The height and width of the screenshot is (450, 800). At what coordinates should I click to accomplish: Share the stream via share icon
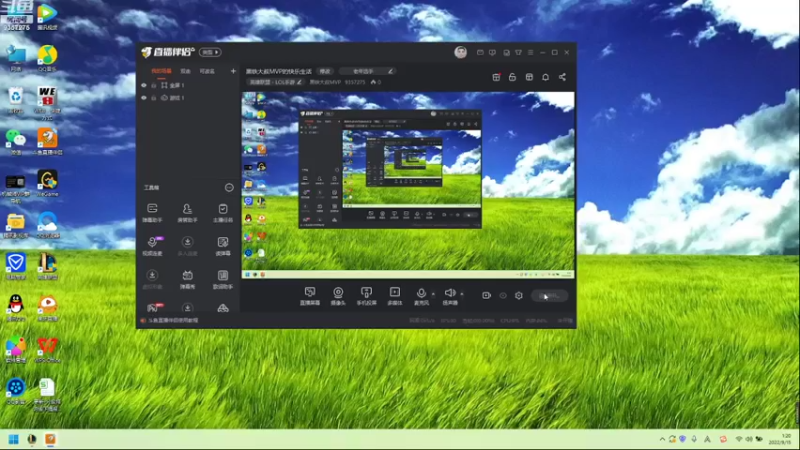(x=562, y=77)
